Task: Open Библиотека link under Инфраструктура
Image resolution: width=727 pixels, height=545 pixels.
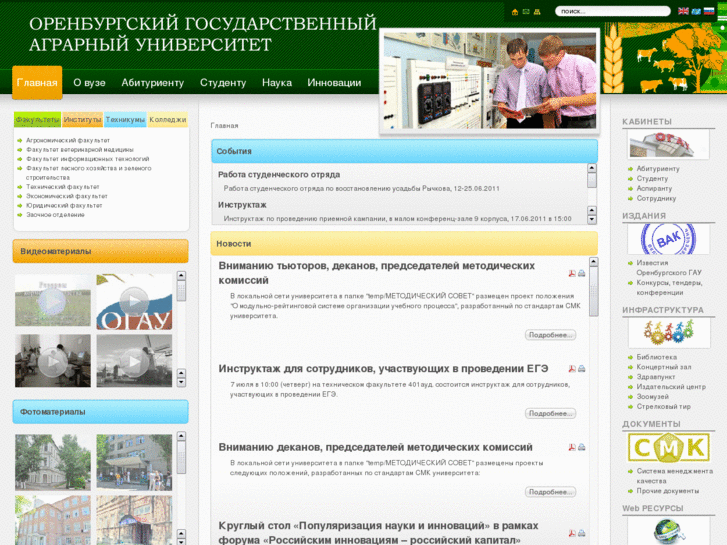Action: tap(657, 357)
